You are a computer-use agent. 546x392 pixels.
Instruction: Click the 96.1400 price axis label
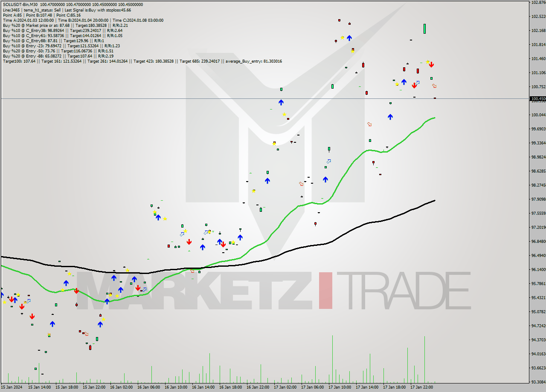coord(538,269)
